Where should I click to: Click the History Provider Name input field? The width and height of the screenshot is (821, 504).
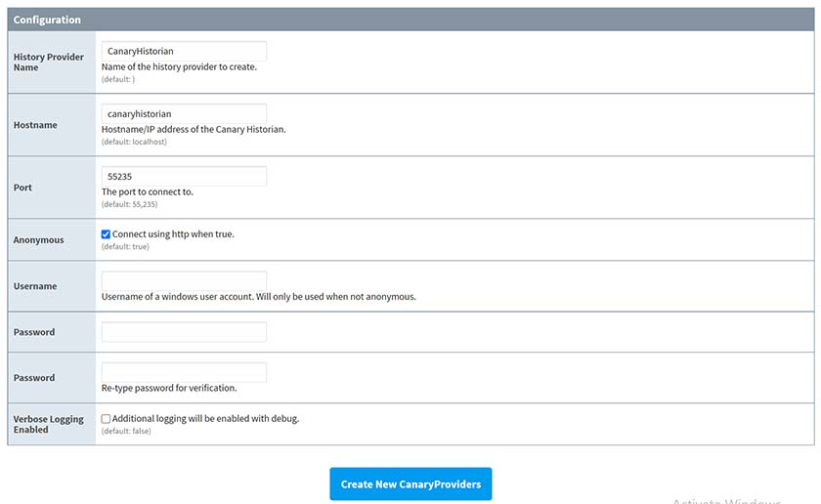pyautogui.click(x=184, y=51)
